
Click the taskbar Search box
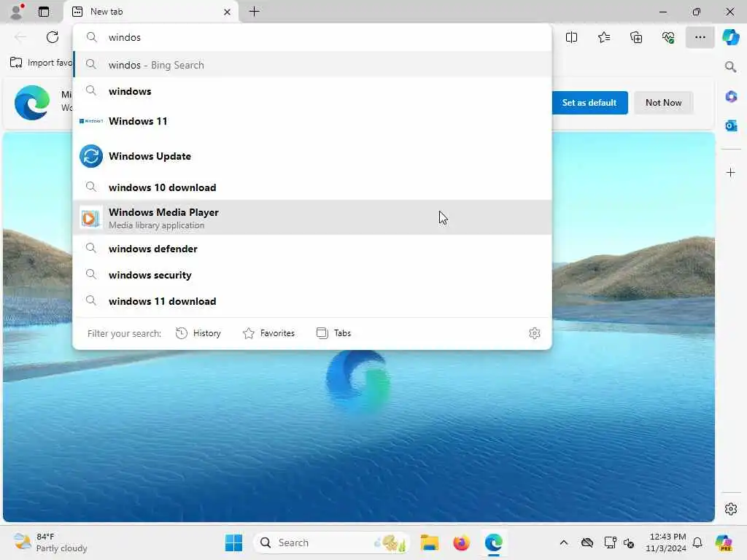(332, 542)
